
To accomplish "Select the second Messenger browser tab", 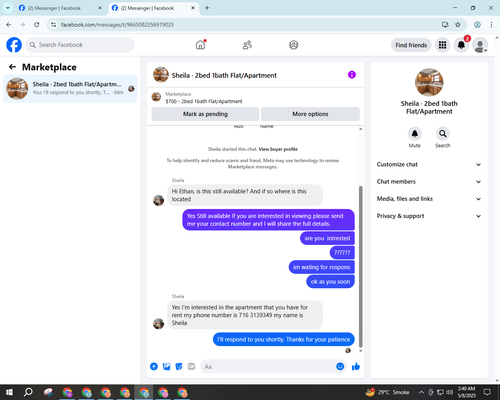I will pyautogui.click(x=148, y=8).
